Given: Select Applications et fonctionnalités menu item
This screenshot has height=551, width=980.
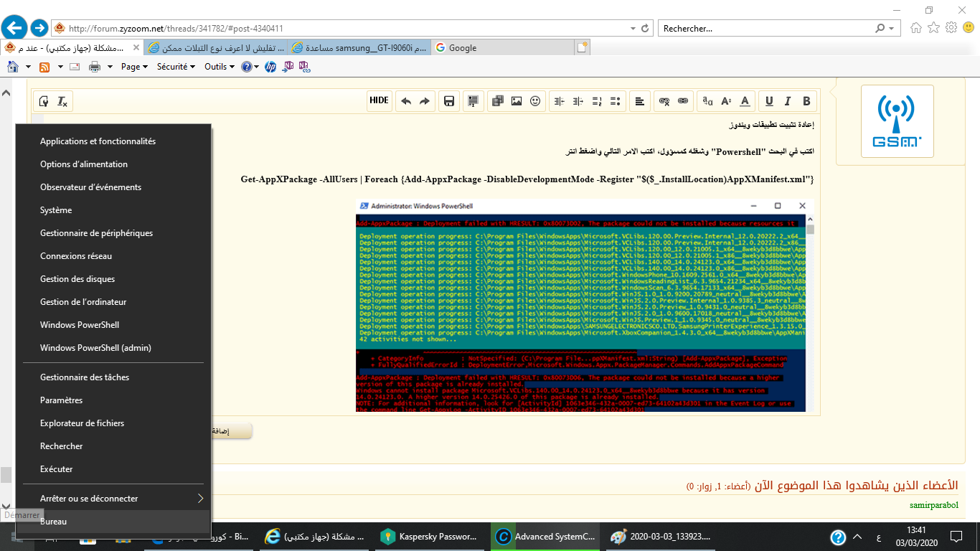Looking at the screenshot, I should 113,141.
